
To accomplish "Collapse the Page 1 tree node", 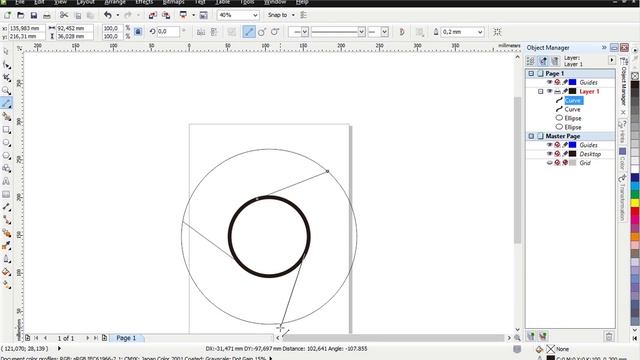I will pos(531,73).
